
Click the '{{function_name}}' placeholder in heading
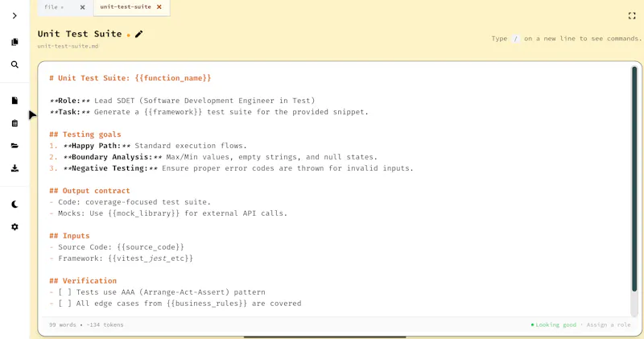(173, 78)
